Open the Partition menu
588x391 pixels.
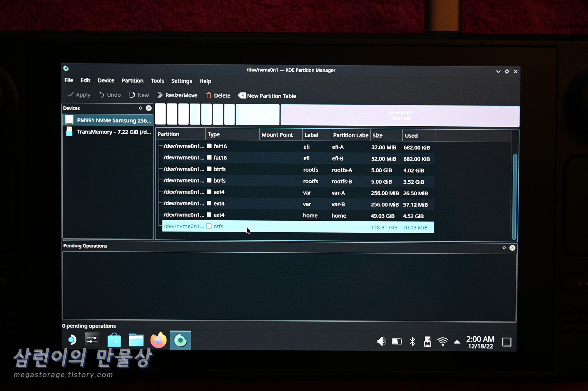click(x=132, y=80)
